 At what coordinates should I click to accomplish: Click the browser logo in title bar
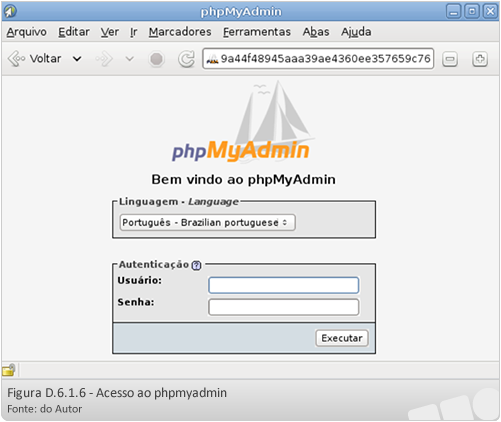click(10, 11)
